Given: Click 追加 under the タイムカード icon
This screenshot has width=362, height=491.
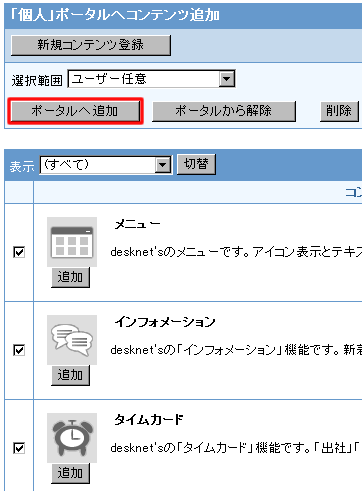Looking at the screenshot, I should [70, 473].
